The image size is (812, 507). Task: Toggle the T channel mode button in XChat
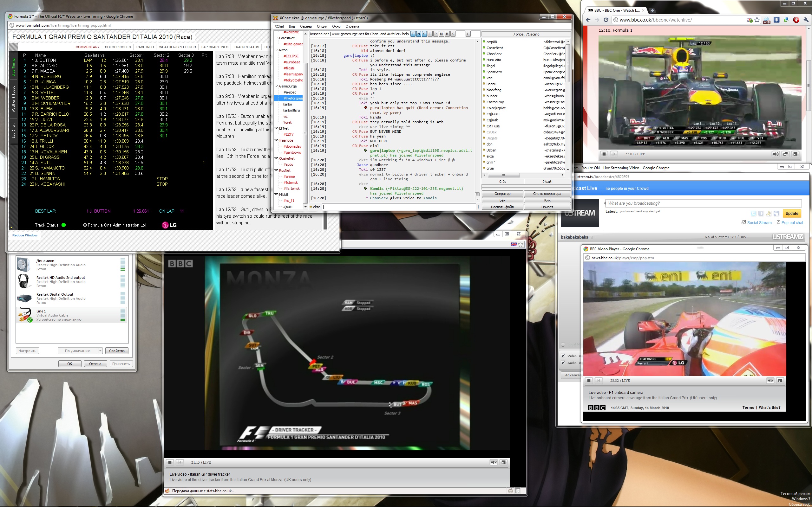[x=413, y=34]
